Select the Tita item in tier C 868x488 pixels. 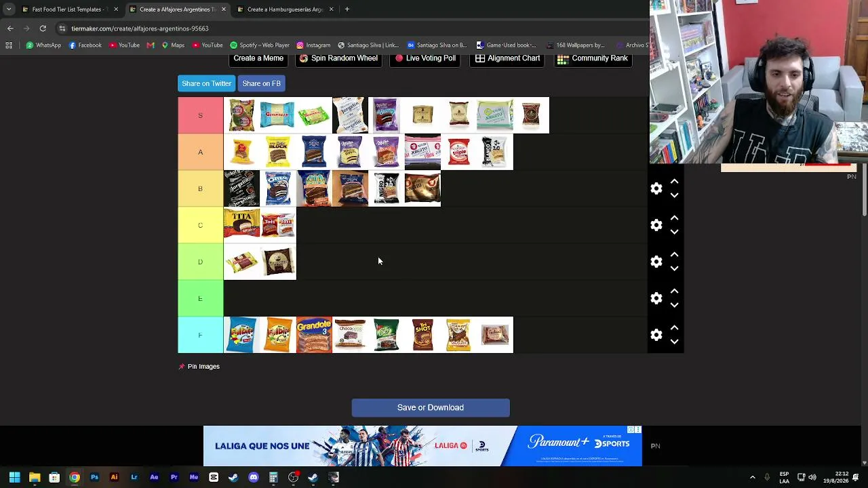pyautogui.click(x=241, y=225)
